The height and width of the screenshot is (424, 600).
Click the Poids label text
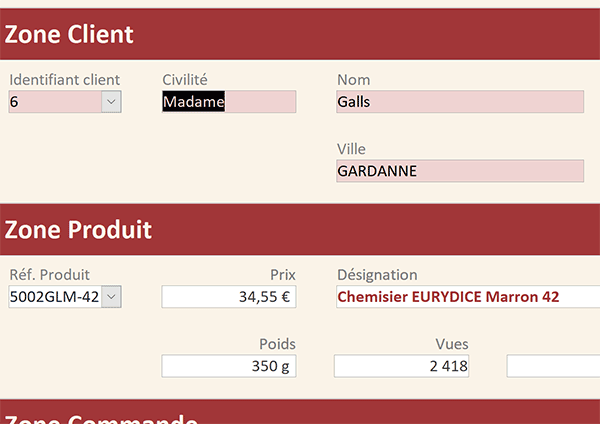pyautogui.click(x=277, y=344)
